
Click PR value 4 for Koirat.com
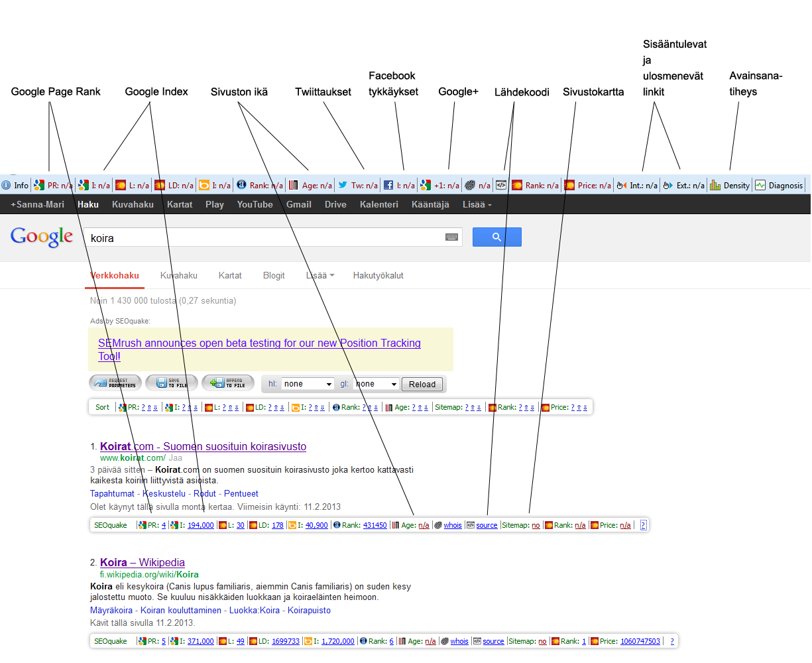[164, 525]
